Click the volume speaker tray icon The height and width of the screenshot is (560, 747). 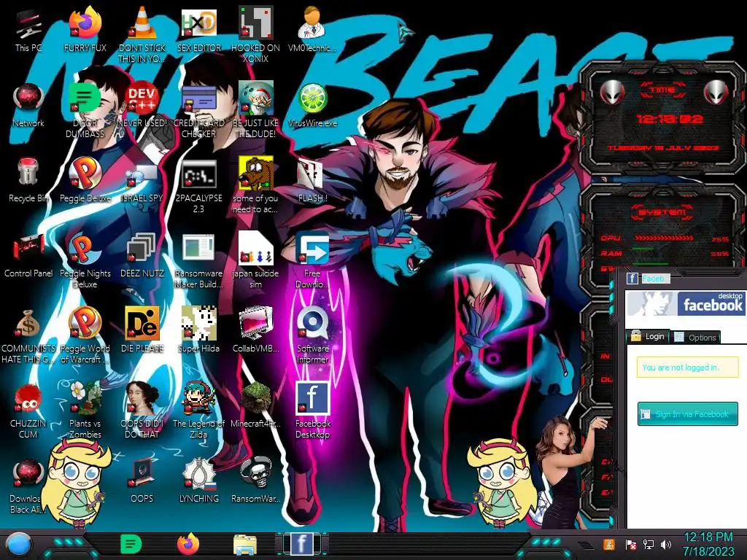(x=666, y=544)
